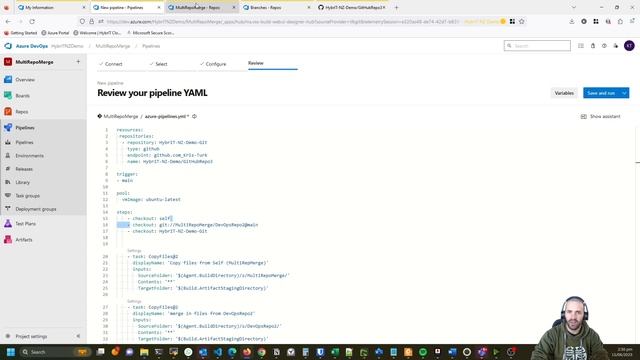Select Pipelines hub with the rocket icon
Image resolution: width=640 pixels, height=360 pixels.
25,128
